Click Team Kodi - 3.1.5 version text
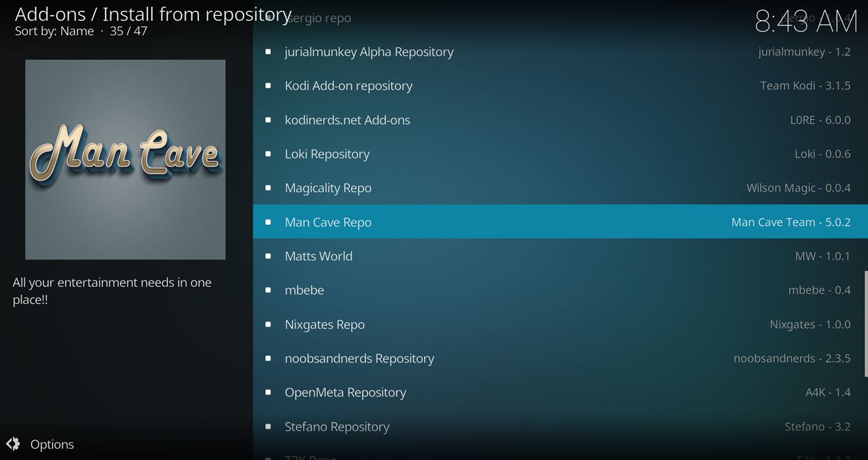 805,85
